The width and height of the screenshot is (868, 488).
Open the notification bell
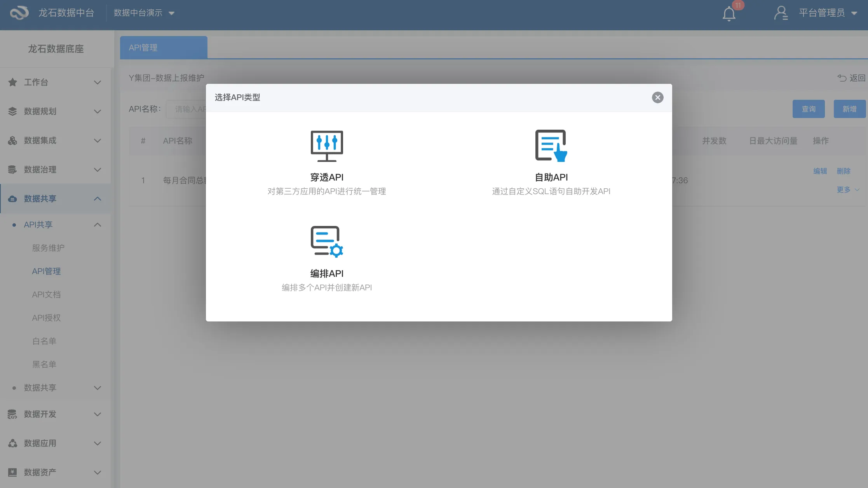(729, 14)
